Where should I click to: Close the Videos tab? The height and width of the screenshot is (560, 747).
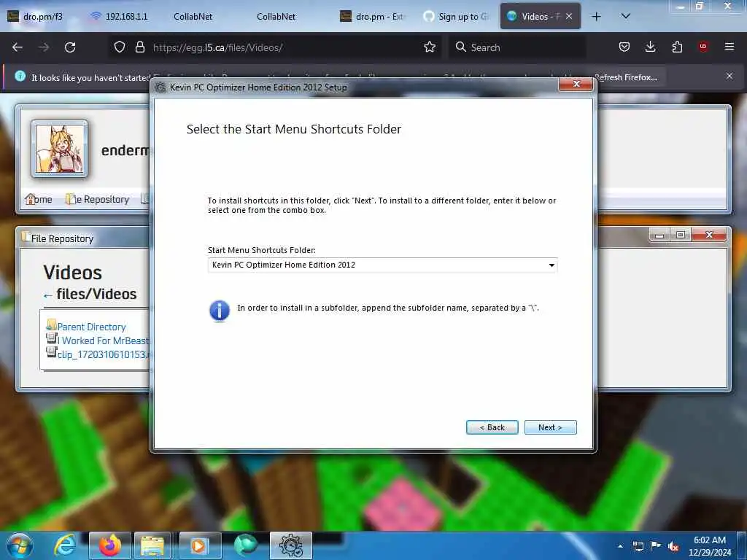569,16
